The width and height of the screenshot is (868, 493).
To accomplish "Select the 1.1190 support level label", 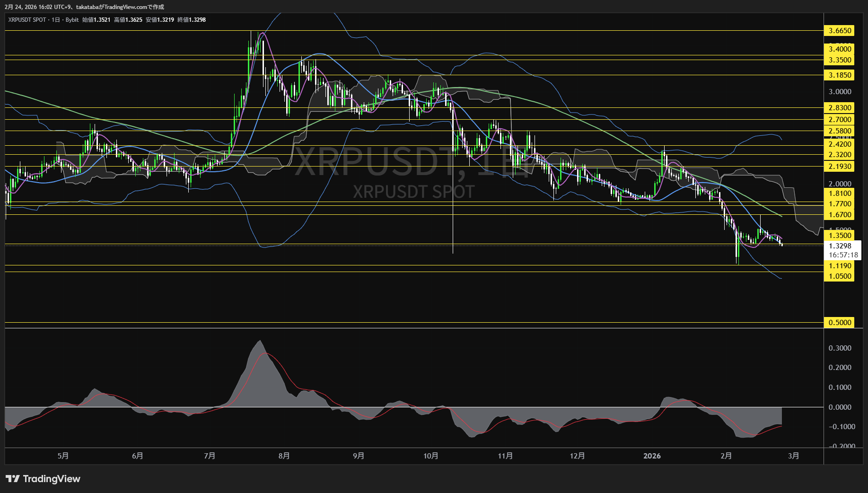I will [840, 266].
